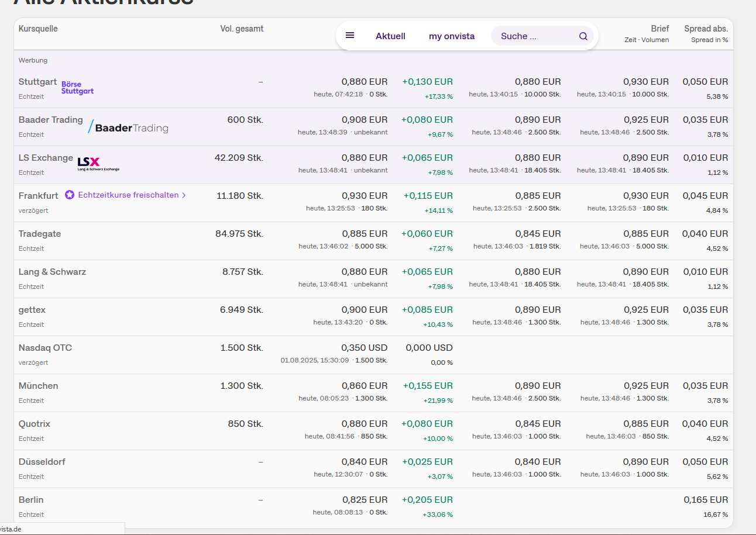Screen dimensions: 756x535
Task: Open the gettex exchange row
Action: tap(32, 310)
